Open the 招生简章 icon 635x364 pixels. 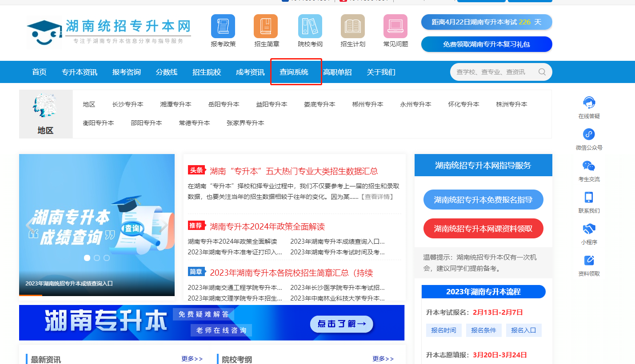[x=266, y=26]
